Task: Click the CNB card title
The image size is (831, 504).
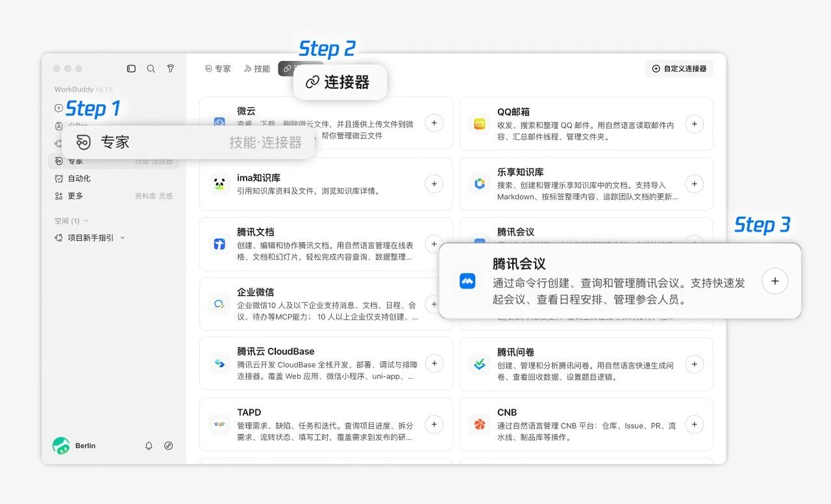Action: click(507, 412)
